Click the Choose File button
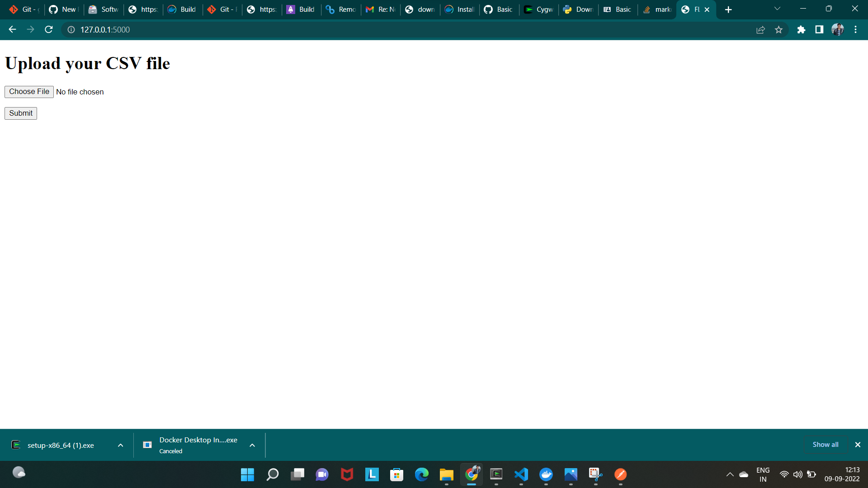The image size is (868, 488). click(x=29, y=92)
